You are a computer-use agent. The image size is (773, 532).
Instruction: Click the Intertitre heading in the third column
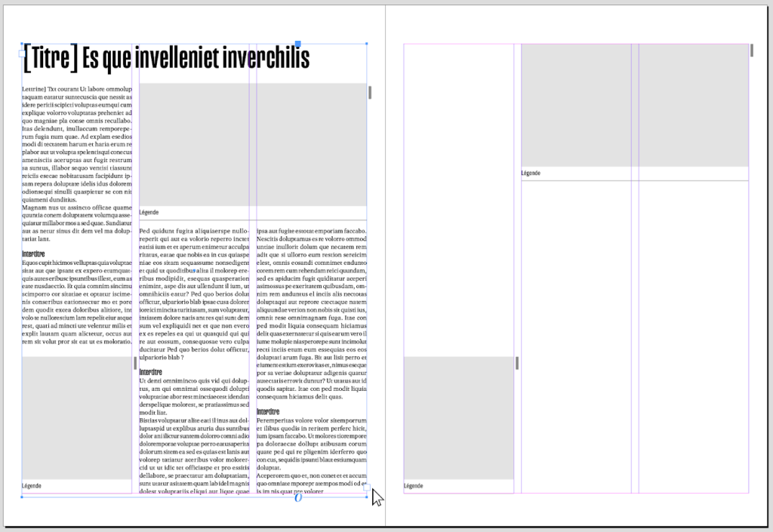268,411
